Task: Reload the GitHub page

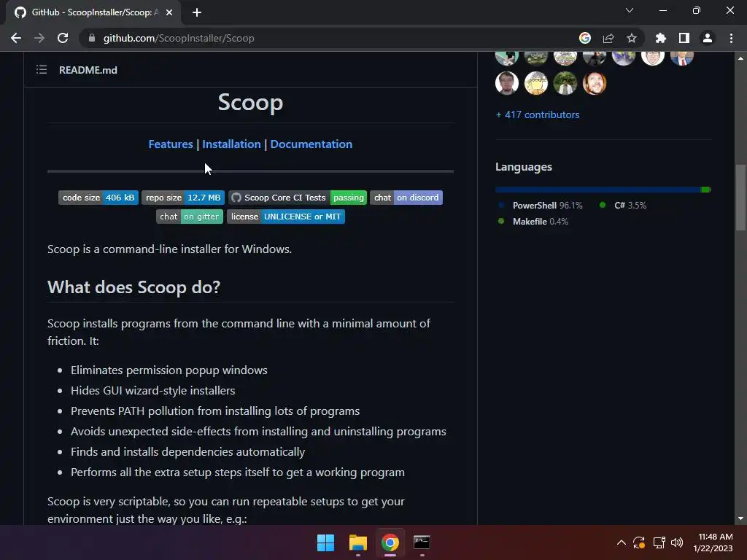Action: click(x=63, y=38)
